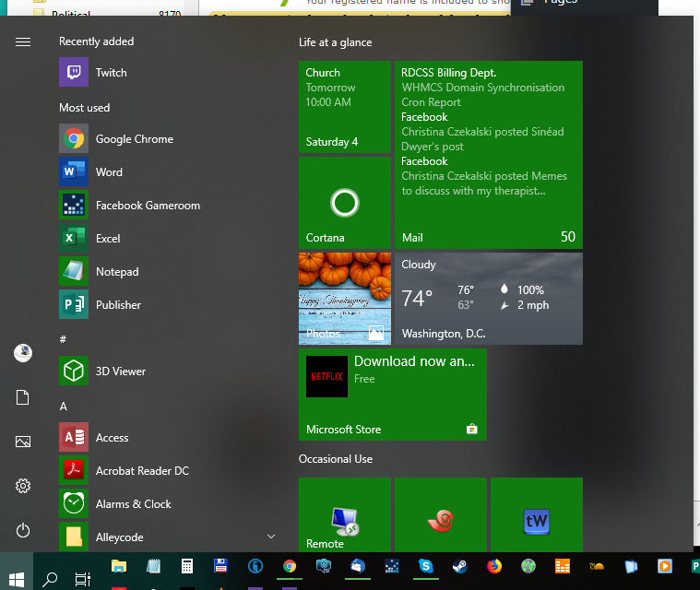
Task: Click the orange grid icon on taskbar
Action: pos(563,566)
